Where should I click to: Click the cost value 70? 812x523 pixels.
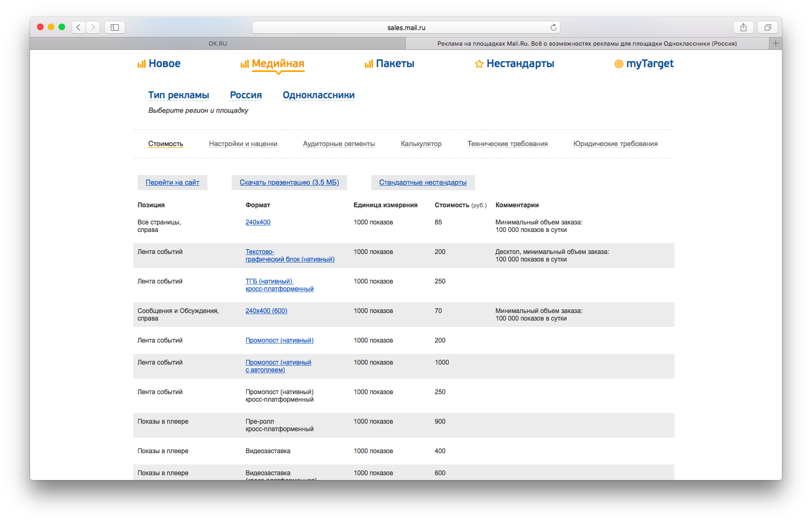click(439, 311)
